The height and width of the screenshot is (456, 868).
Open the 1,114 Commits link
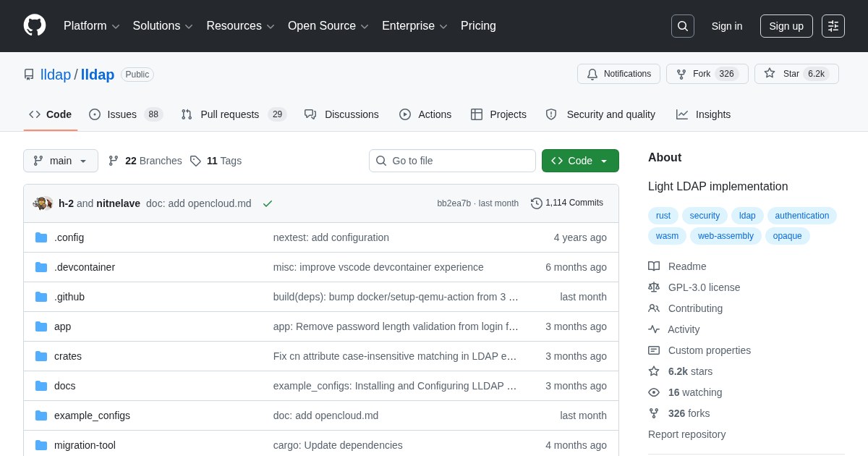pos(567,203)
